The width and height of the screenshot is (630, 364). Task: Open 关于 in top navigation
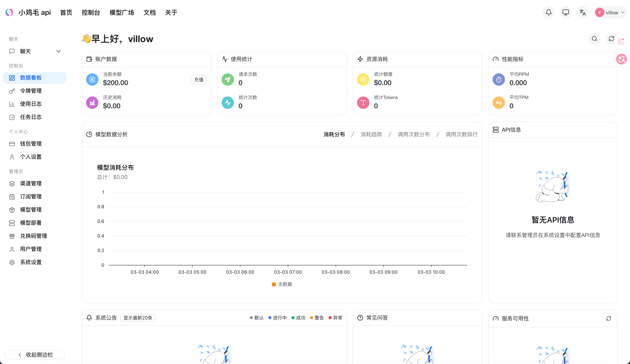pyautogui.click(x=171, y=13)
